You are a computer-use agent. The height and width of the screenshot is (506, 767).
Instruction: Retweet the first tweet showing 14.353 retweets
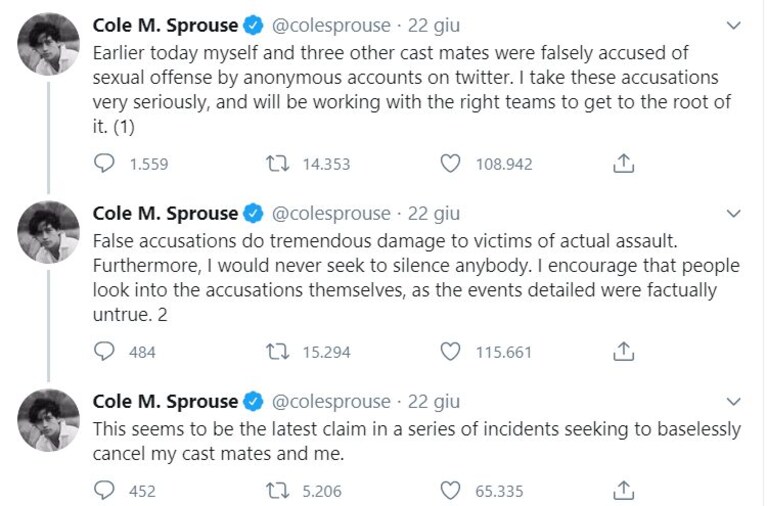(277, 163)
